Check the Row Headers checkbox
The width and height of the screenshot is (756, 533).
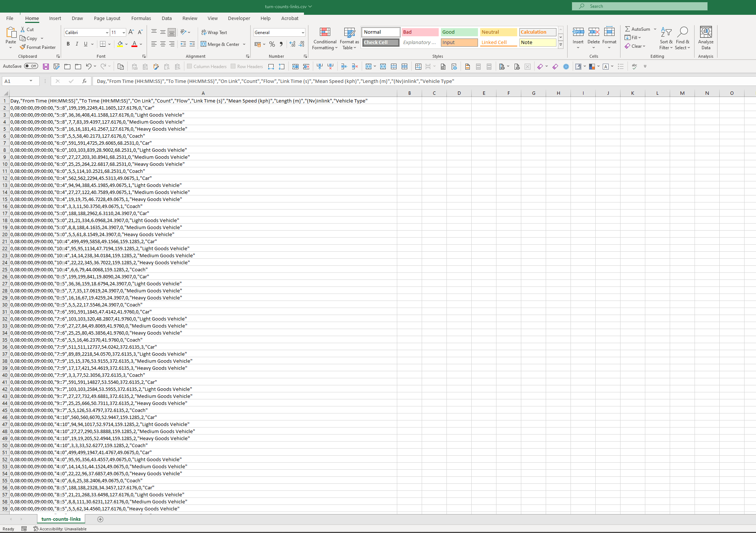[233, 66]
